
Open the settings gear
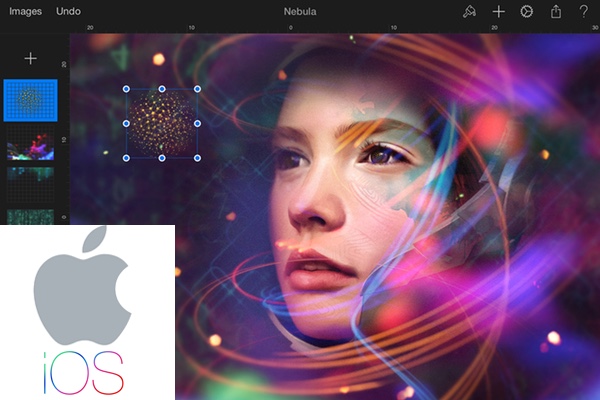(x=527, y=12)
